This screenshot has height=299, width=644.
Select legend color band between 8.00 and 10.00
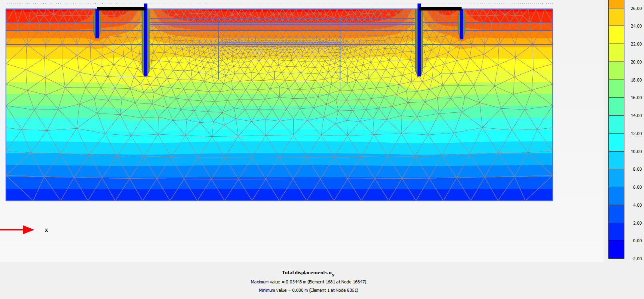point(616,160)
